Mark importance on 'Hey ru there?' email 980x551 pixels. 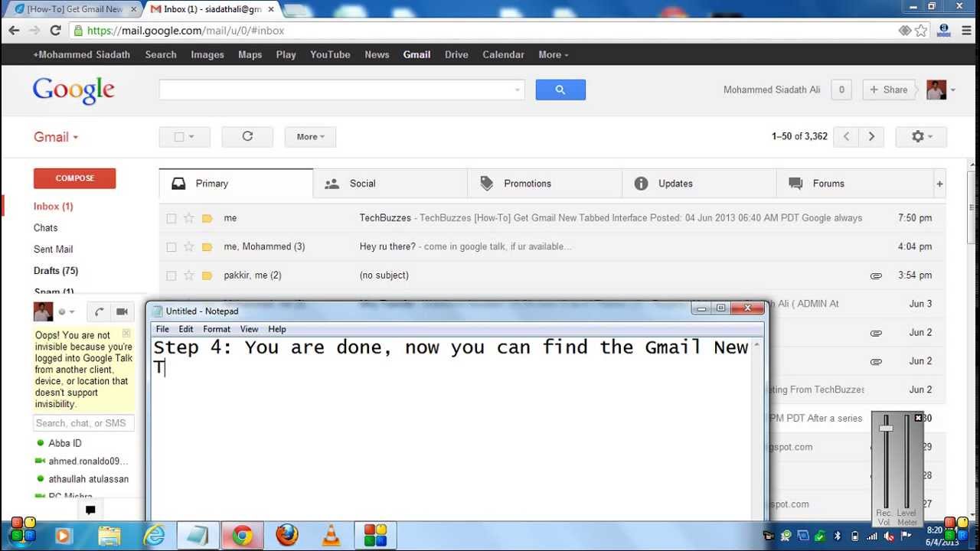(x=207, y=246)
